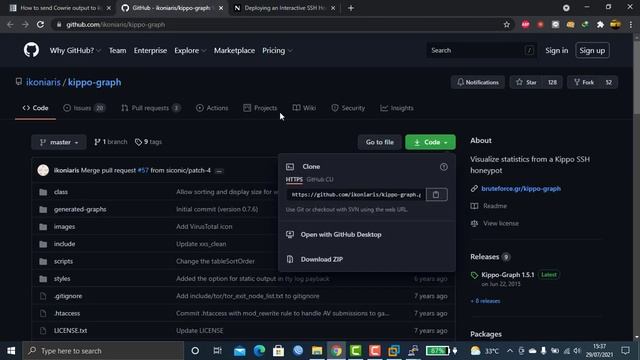Open LICENSE.txt file
This screenshot has height=360, width=640.
(x=70, y=331)
